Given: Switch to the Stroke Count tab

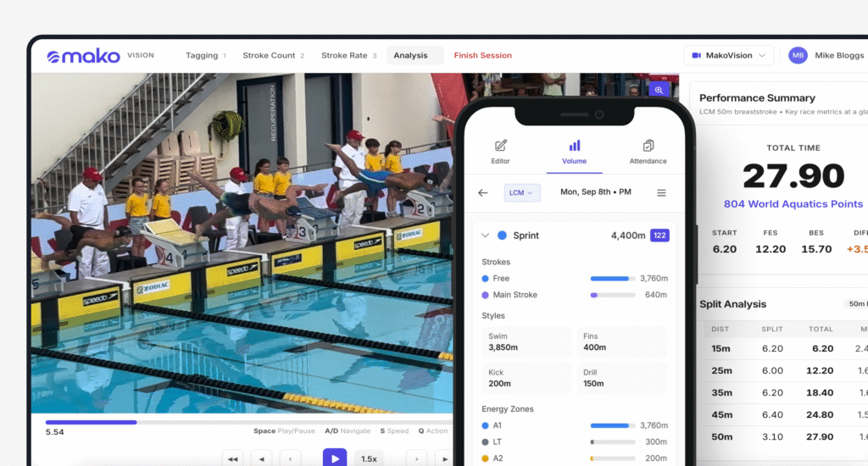Looking at the screenshot, I should click(x=273, y=56).
